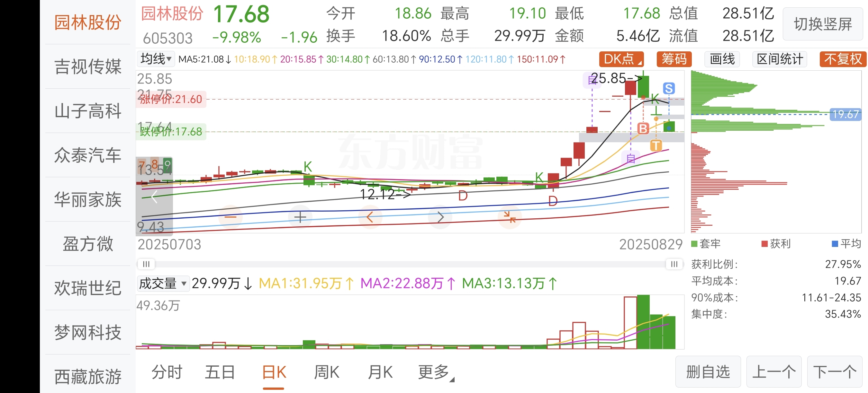Toggle the 筹码 chip distribution view
This screenshot has height=393, width=868.
coord(674,59)
